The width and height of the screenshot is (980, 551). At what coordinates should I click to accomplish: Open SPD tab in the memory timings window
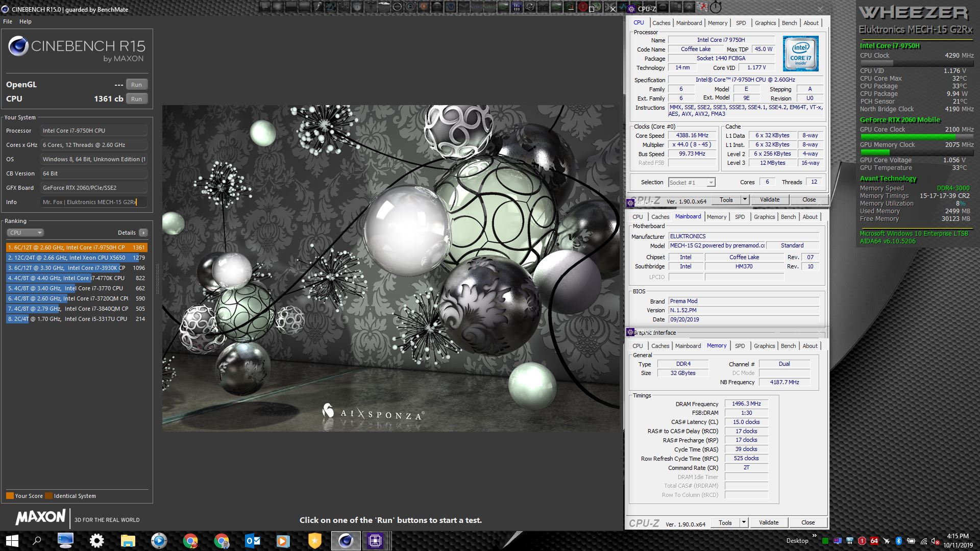[740, 346]
